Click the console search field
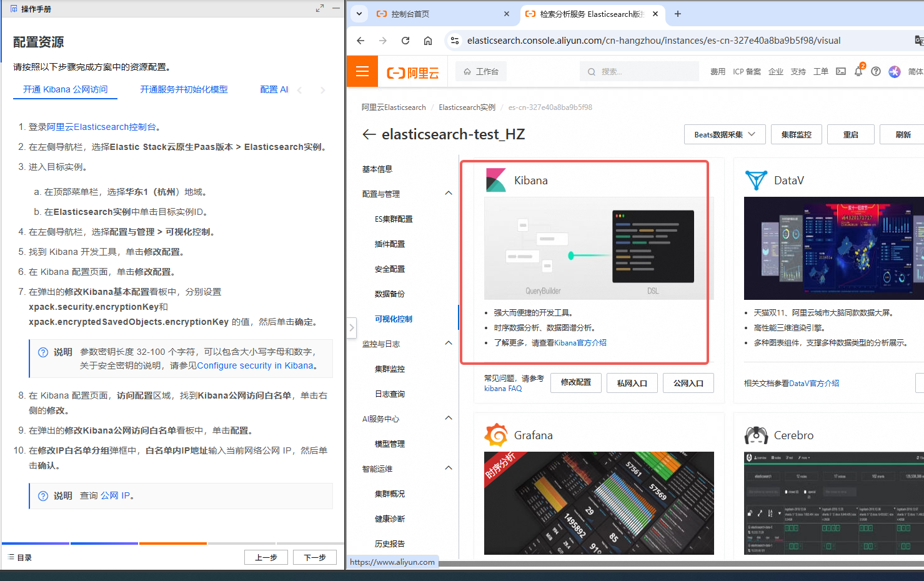 (x=640, y=72)
